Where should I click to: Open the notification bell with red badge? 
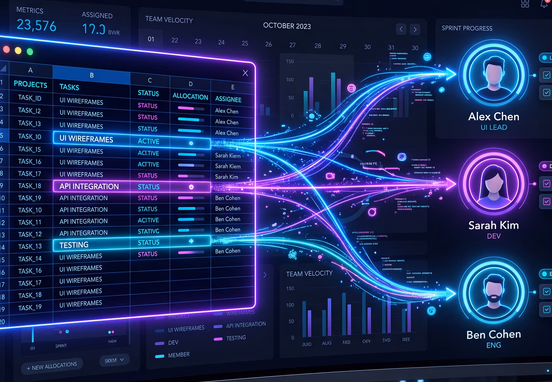[544, 3]
